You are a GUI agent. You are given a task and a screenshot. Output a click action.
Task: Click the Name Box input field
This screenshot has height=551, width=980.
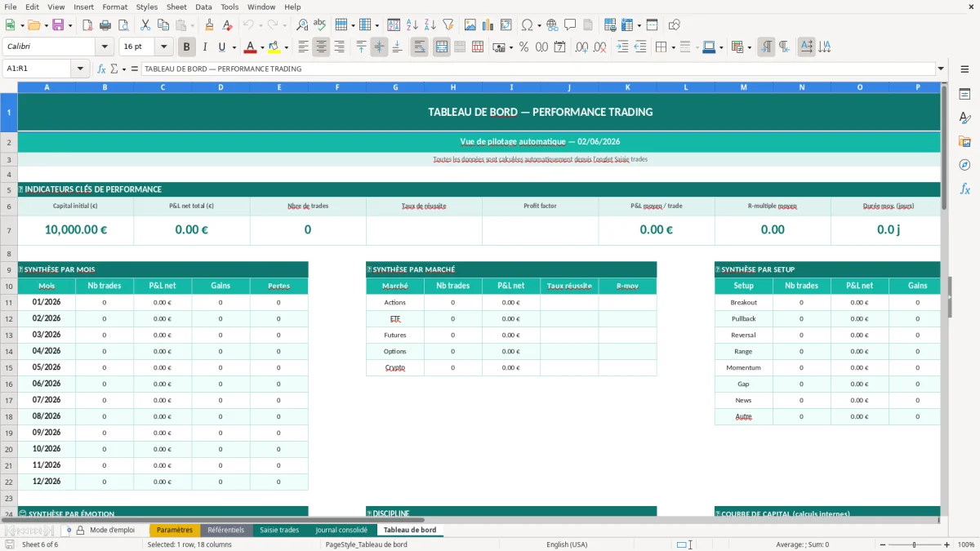pos(38,69)
